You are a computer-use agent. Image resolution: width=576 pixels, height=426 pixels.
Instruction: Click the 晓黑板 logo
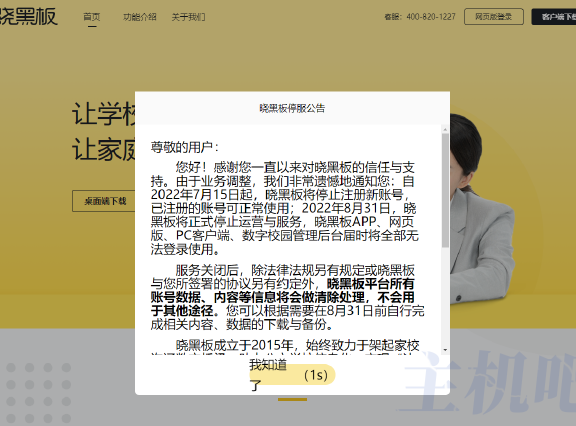point(29,17)
